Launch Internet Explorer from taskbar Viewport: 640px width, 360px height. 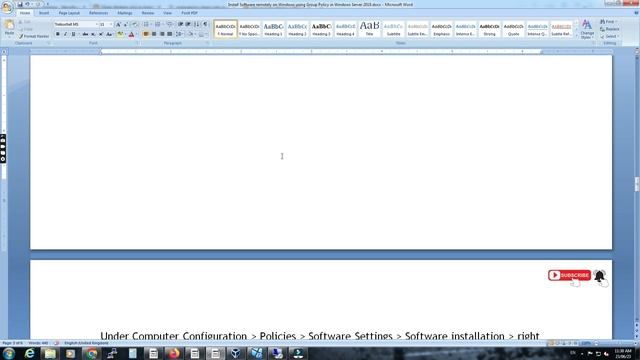[x=29, y=353]
